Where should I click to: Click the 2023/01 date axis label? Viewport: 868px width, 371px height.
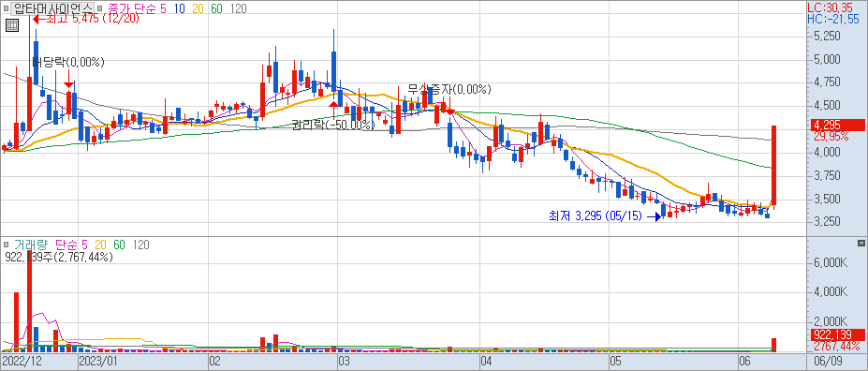pos(98,362)
